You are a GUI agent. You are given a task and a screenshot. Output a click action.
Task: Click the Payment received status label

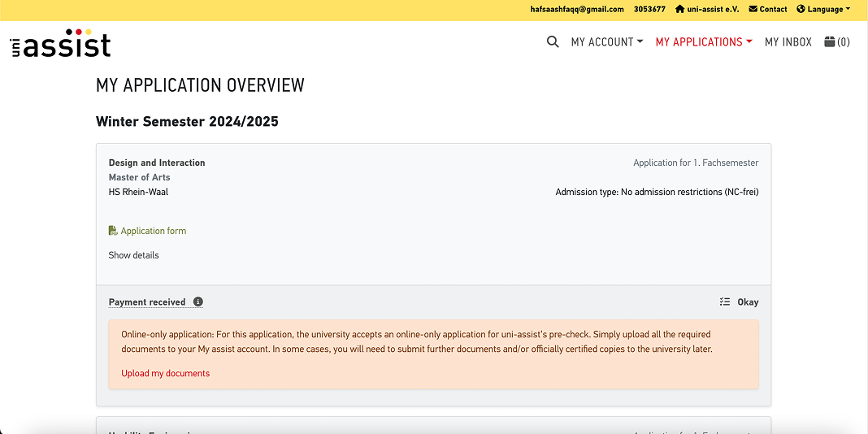(146, 302)
